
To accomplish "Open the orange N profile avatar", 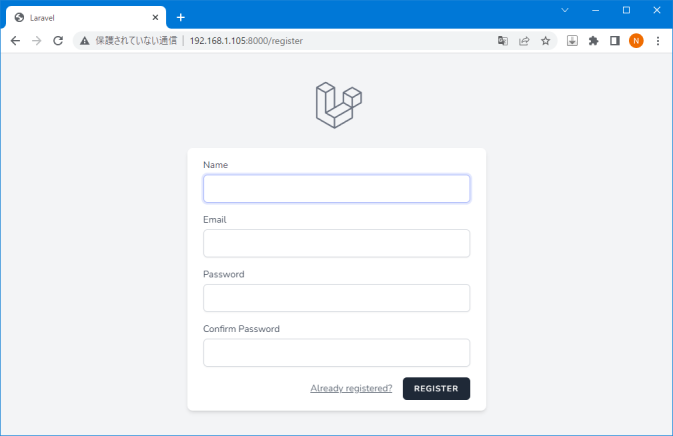I will (x=636, y=41).
